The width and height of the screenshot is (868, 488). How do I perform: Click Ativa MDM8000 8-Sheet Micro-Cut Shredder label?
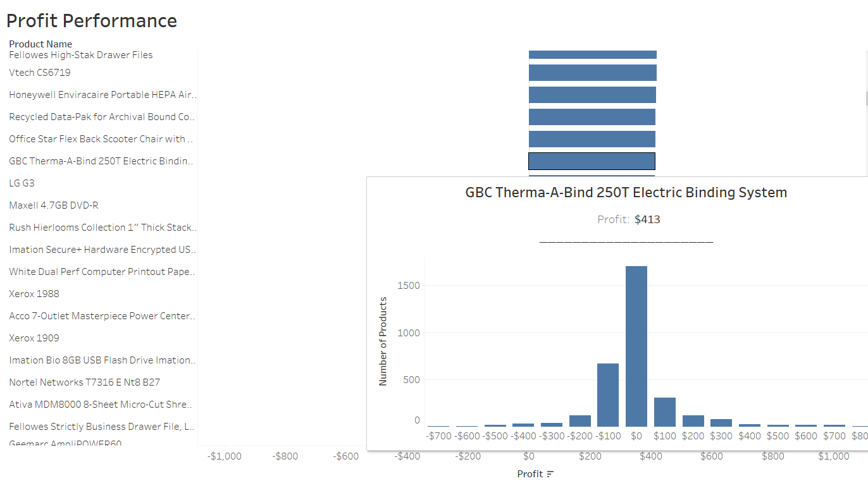tap(101, 405)
